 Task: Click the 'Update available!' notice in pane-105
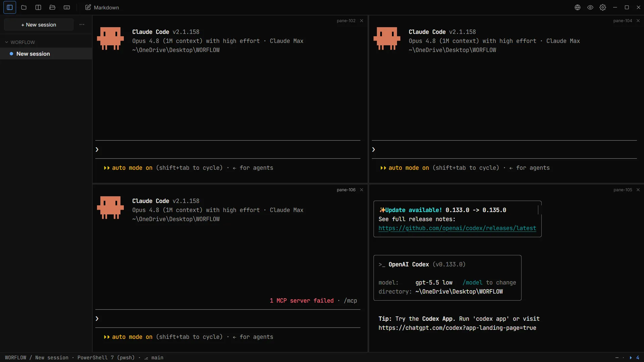click(413, 210)
